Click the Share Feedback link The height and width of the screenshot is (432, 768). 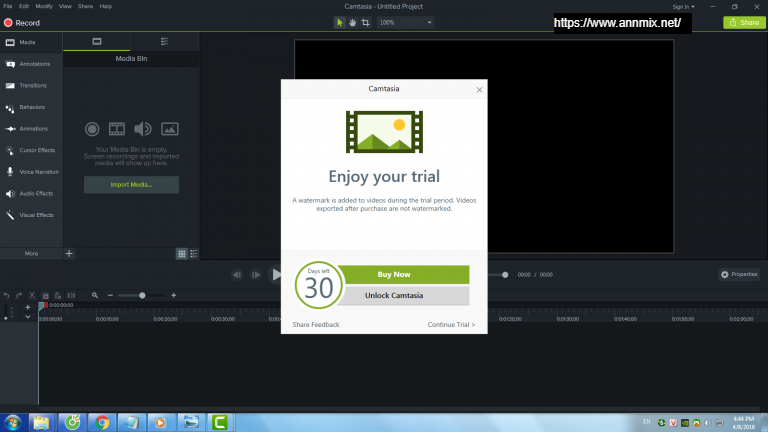click(x=316, y=325)
